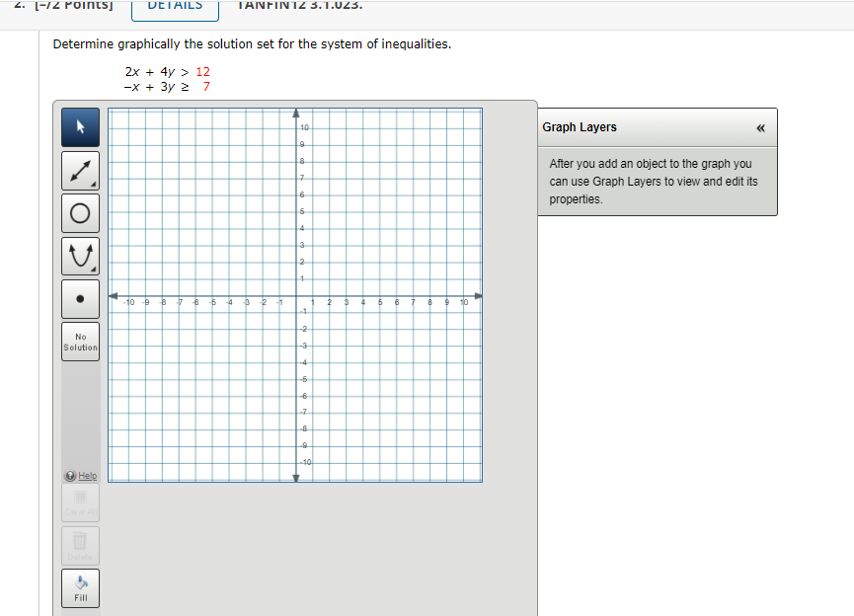854x616 pixels.
Task: Collapse the Graph Layers panel
Action: tap(760, 126)
